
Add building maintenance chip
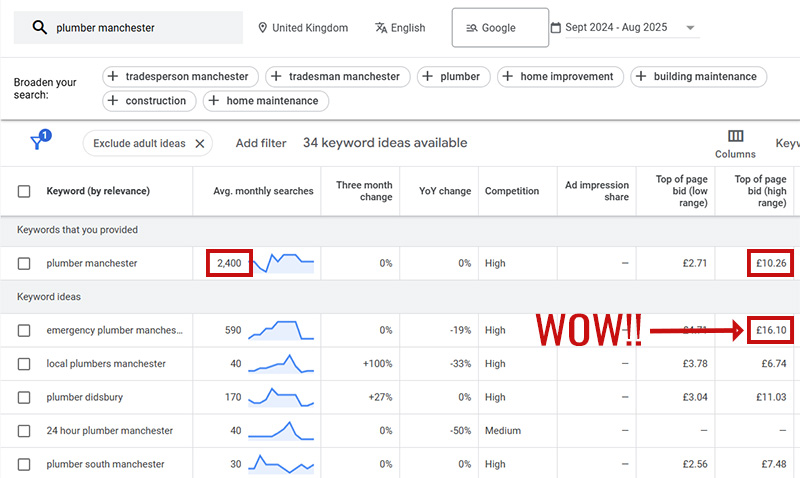(x=698, y=77)
